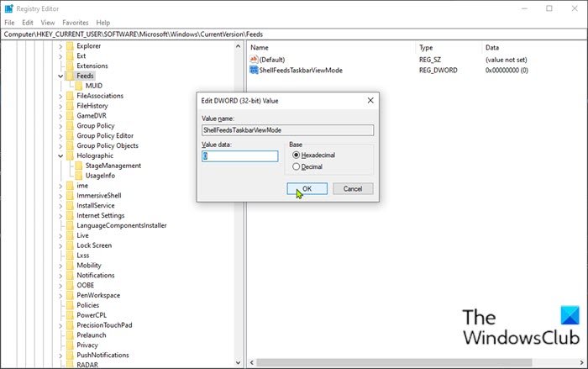The height and width of the screenshot is (369, 588).
Task: Click the REG_DWORD type cell
Action: (438, 71)
